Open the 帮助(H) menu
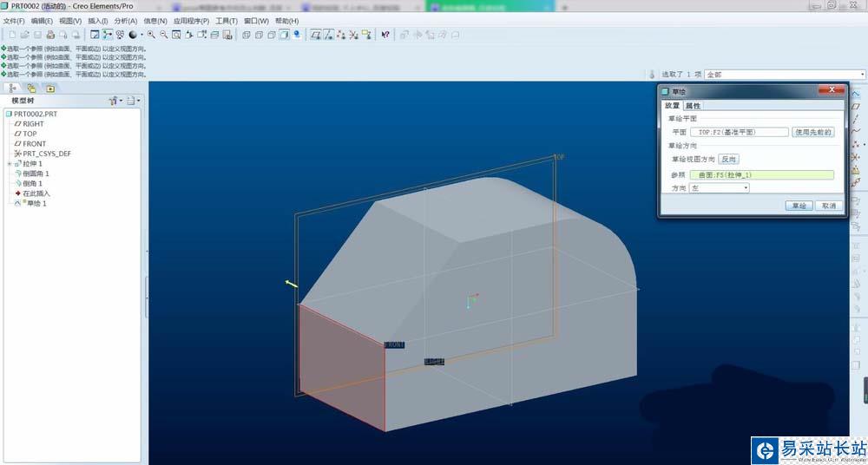868x465 pixels. pos(286,21)
